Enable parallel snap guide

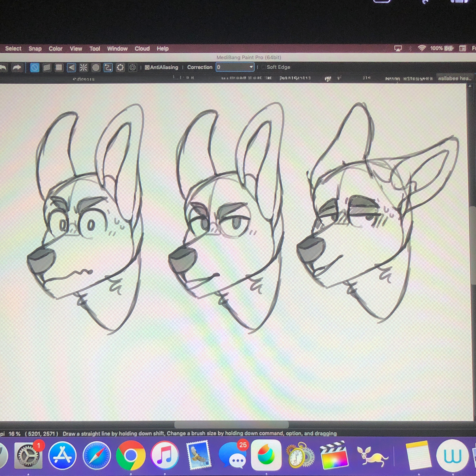(47, 68)
